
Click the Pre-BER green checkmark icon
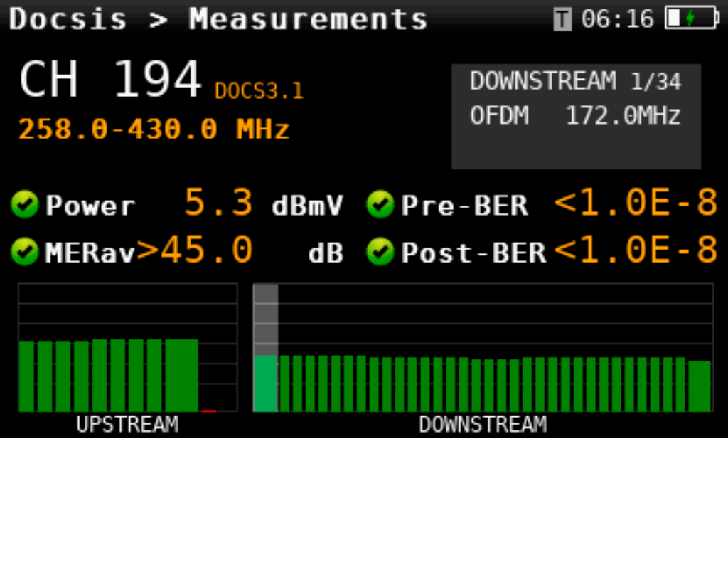coord(380,206)
